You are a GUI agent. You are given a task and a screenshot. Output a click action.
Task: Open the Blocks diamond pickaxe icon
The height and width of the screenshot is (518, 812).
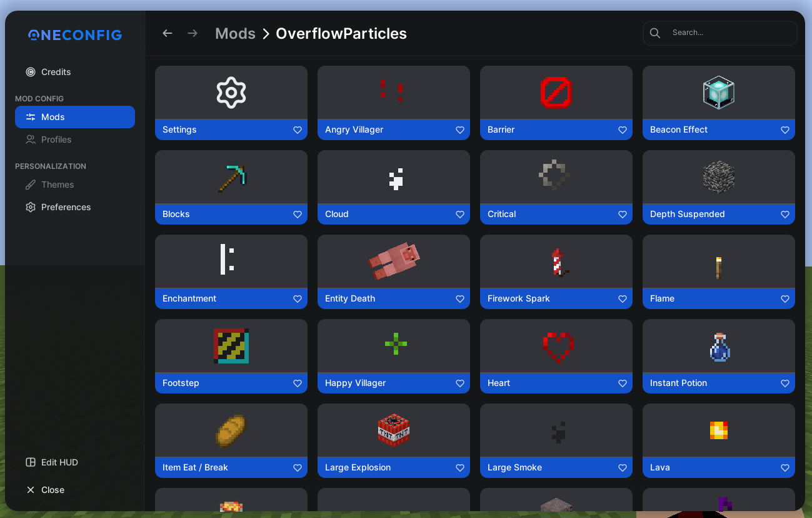pos(233,178)
